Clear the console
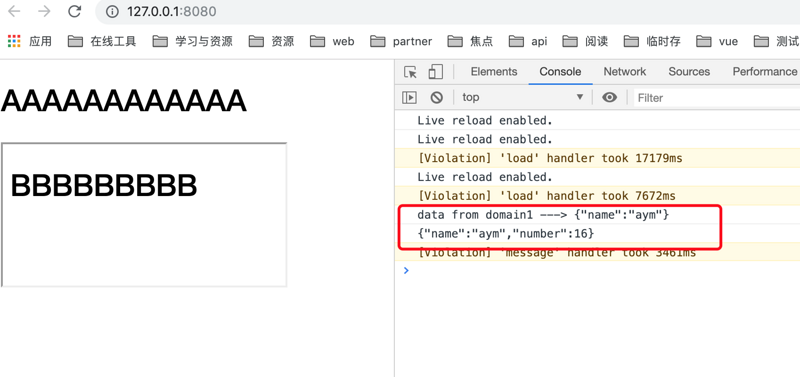 436,97
